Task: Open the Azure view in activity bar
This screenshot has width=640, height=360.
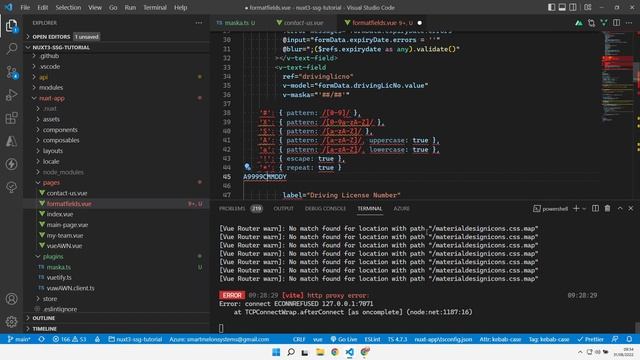Action: [x=11, y=141]
